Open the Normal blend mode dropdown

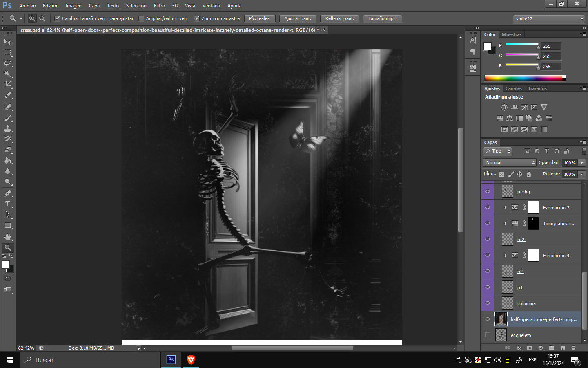click(x=510, y=163)
